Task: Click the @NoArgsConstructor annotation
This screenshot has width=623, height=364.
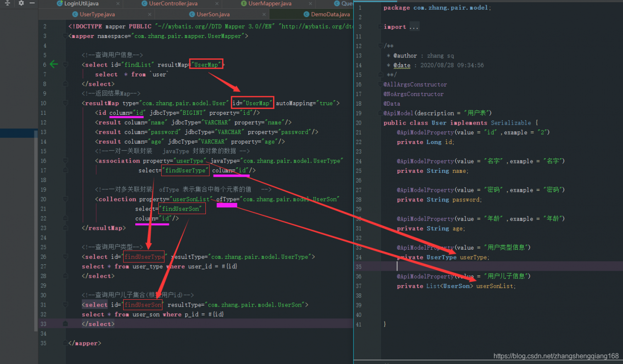Action: point(414,94)
